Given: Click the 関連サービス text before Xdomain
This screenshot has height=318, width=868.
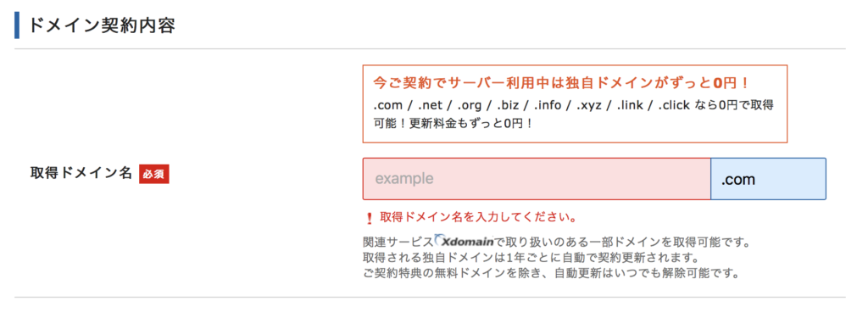Looking at the screenshot, I should coord(398,242).
